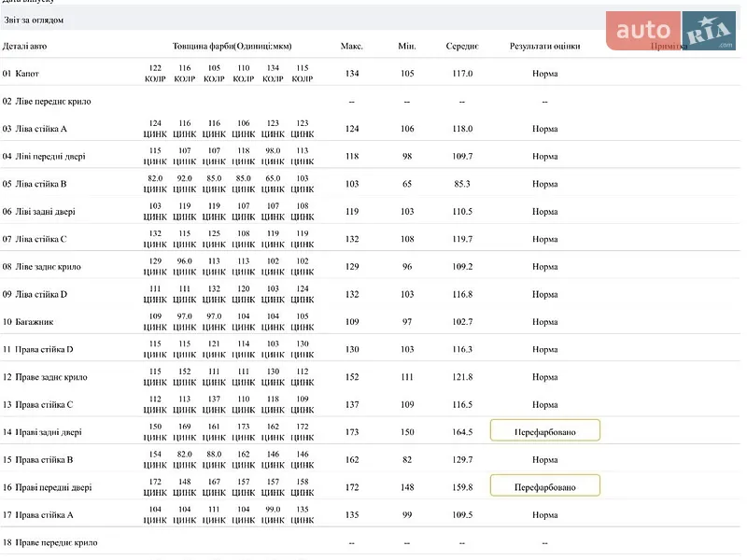Click the '09 Ліва стійка D' row label
Viewport: 747px width, 560px height.
(35, 294)
